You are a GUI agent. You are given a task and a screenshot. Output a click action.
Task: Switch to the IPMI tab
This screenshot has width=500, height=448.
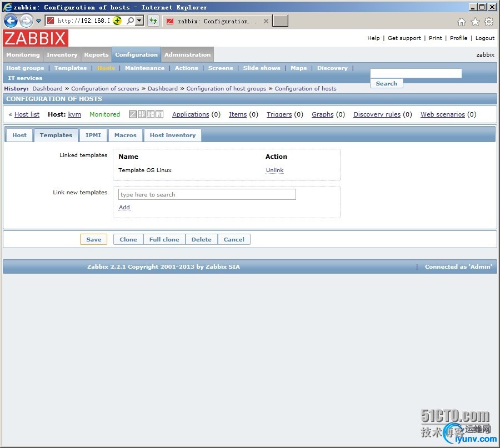93,135
